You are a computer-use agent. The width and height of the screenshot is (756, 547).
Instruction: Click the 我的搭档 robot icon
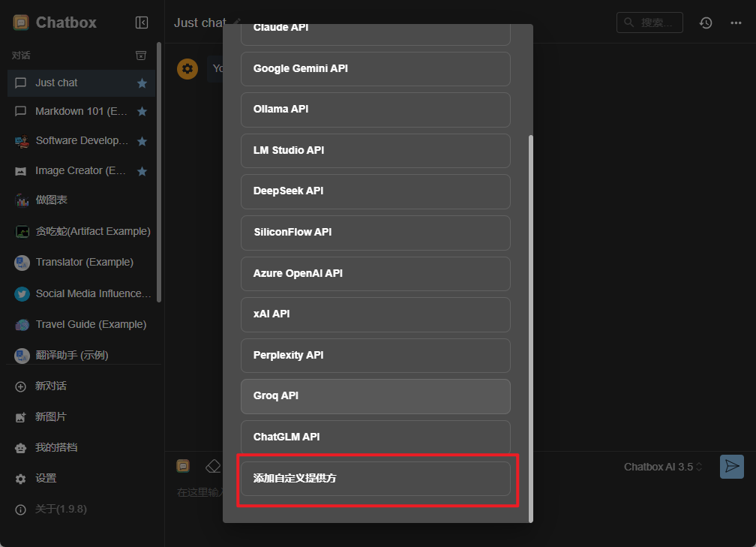point(20,449)
